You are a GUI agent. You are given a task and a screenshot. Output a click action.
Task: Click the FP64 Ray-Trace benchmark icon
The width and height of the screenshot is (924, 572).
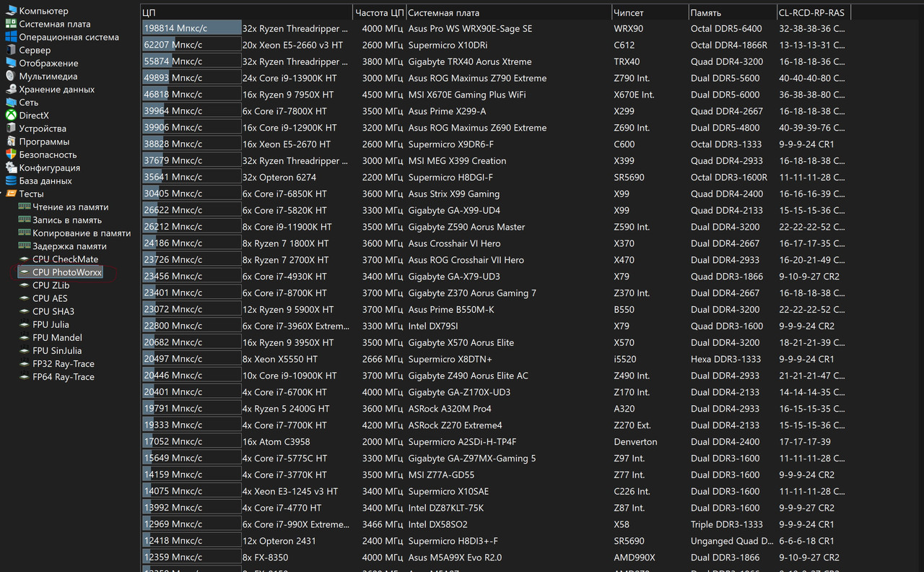pos(25,377)
